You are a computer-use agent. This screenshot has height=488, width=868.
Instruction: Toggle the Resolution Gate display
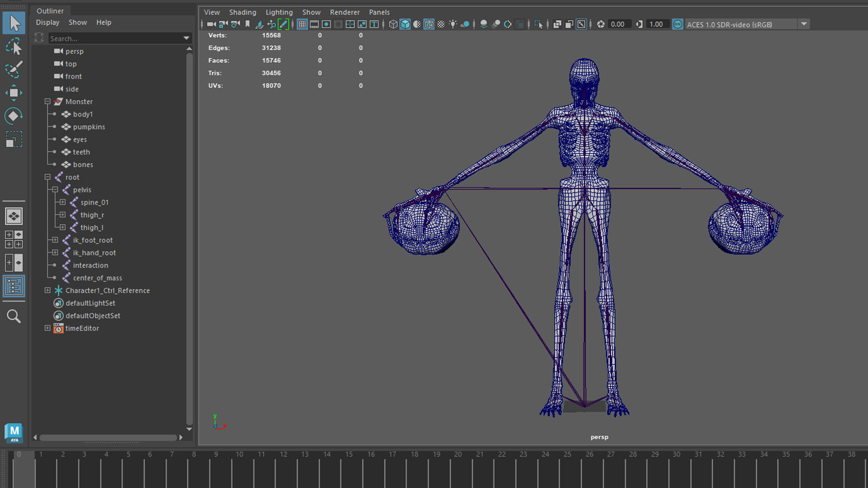pyautogui.click(x=326, y=24)
